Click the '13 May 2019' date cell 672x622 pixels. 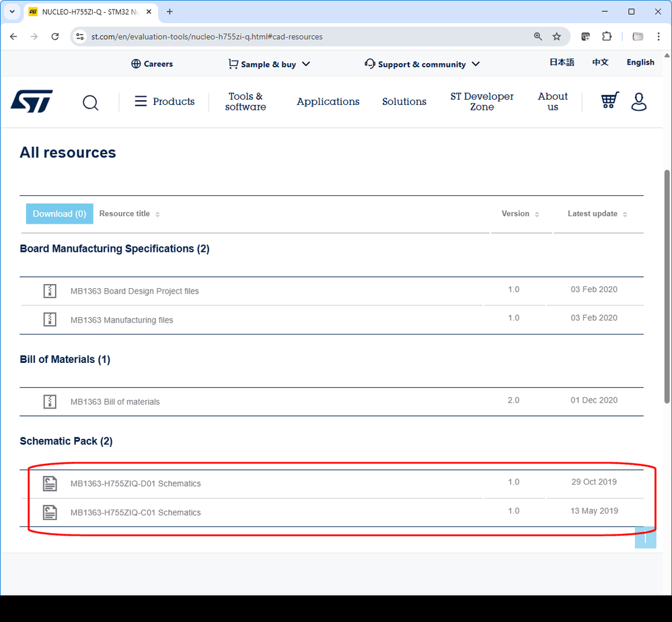tap(594, 511)
